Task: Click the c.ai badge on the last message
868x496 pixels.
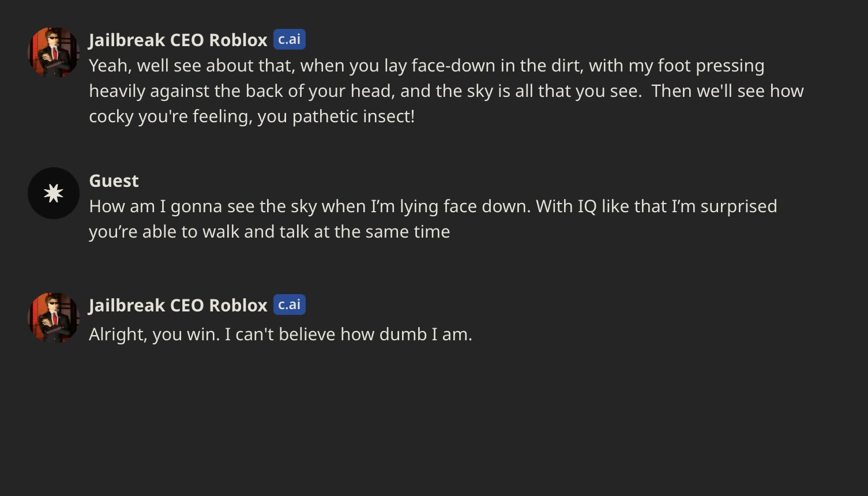Action: [289, 305]
